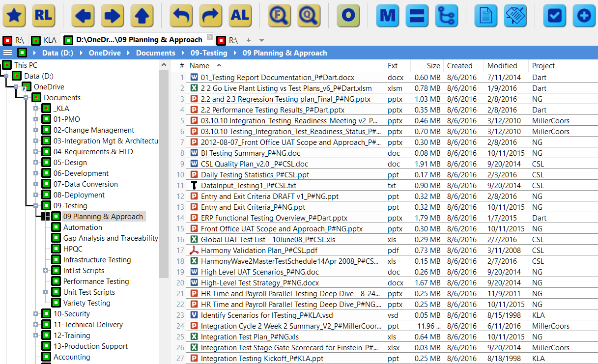The image size is (598, 364).
Task: Open the hamburger menu in address bar
Action: coord(7,53)
